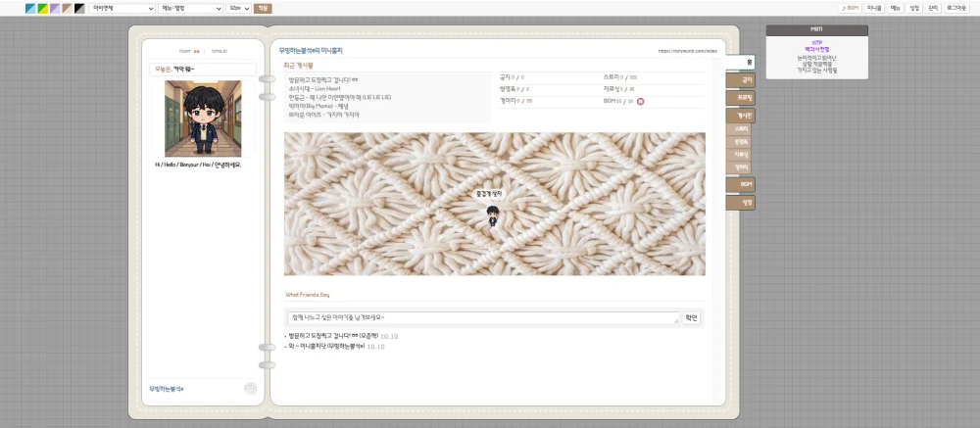The image size is (980, 428).
Task: Open the 방명록 sub-tab
Action: tap(739, 142)
